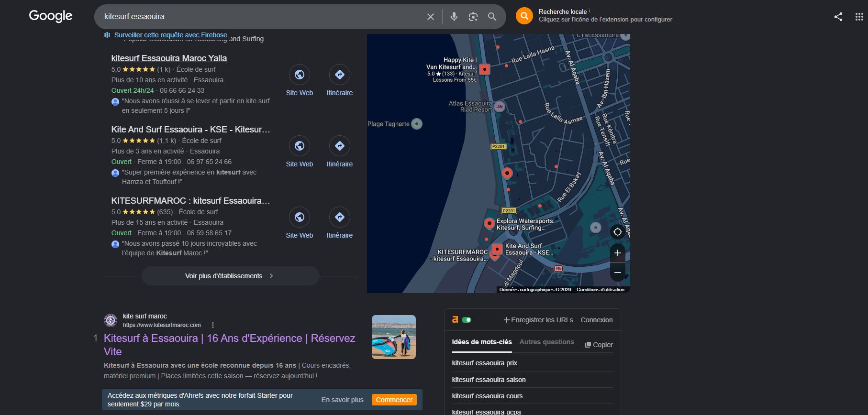Copy keyword ideas with Copier

click(599, 345)
